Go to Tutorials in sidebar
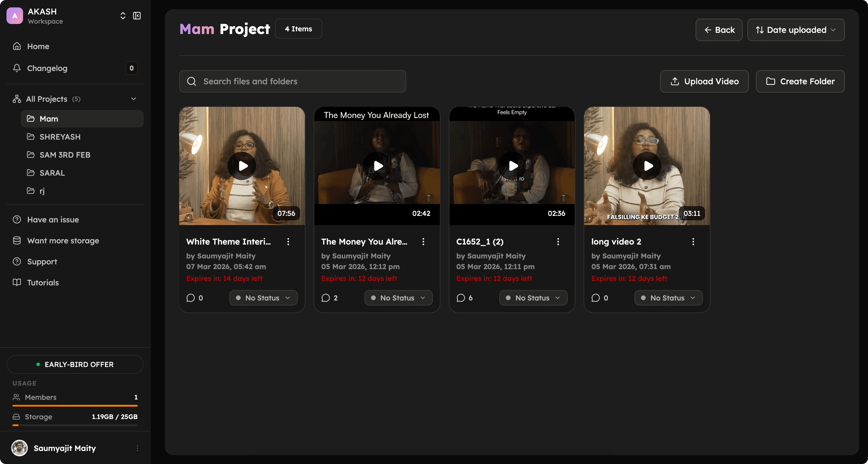 coord(43,283)
